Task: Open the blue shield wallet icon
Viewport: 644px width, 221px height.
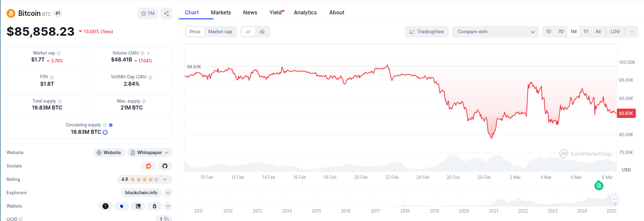Action: 122,206
